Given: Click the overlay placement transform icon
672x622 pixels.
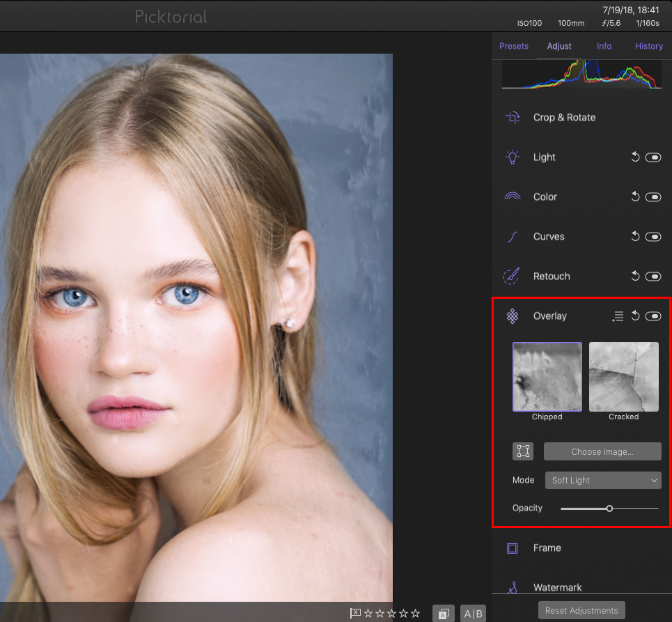Looking at the screenshot, I should pos(523,451).
